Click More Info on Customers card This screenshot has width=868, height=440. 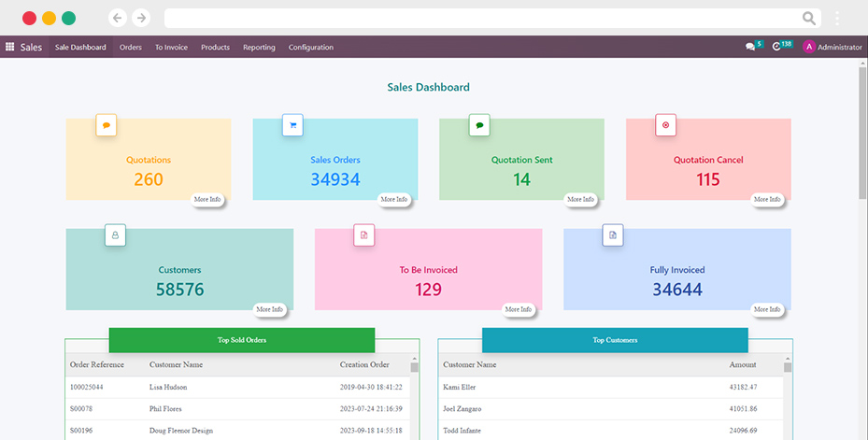[270, 309]
